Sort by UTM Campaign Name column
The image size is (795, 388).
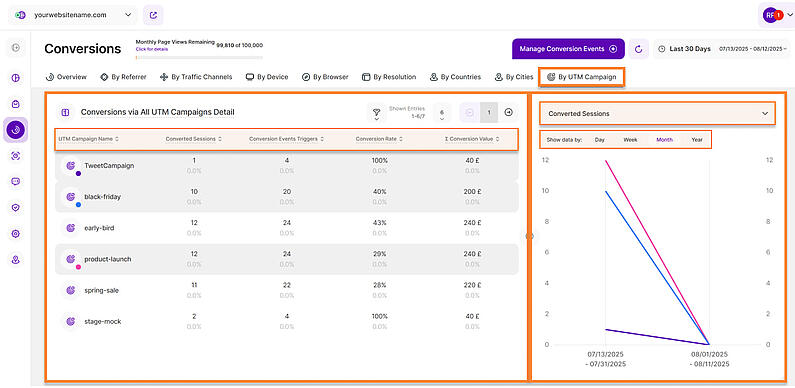pyautogui.click(x=89, y=139)
